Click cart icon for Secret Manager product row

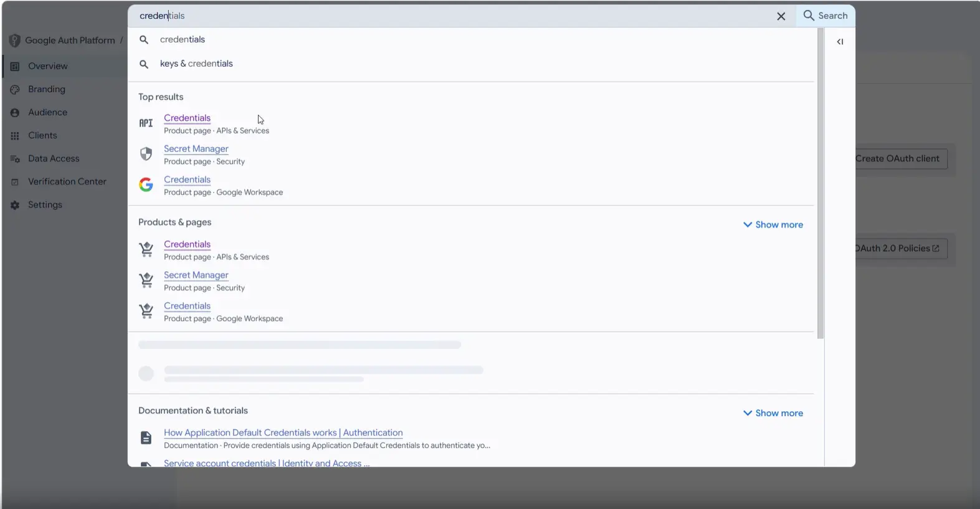point(146,280)
